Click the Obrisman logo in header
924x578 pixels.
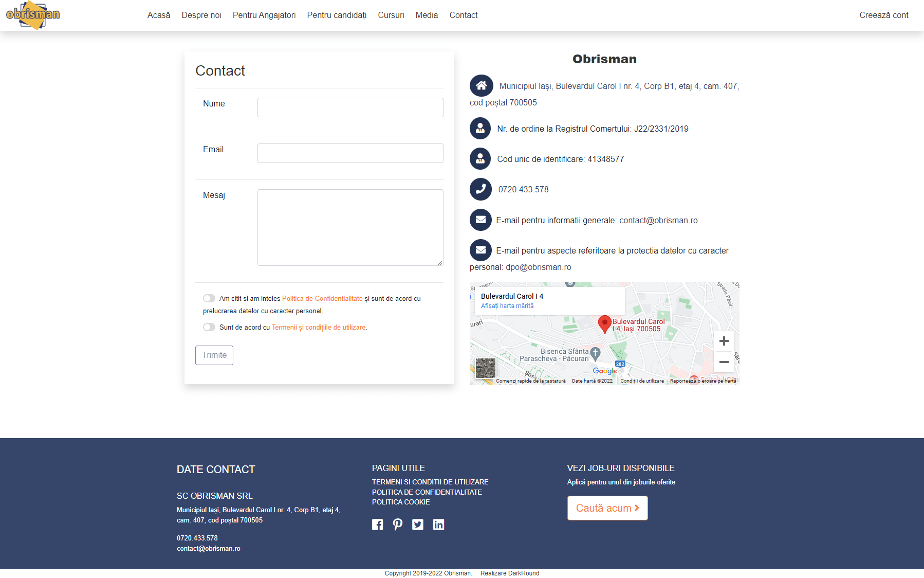click(x=33, y=15)
